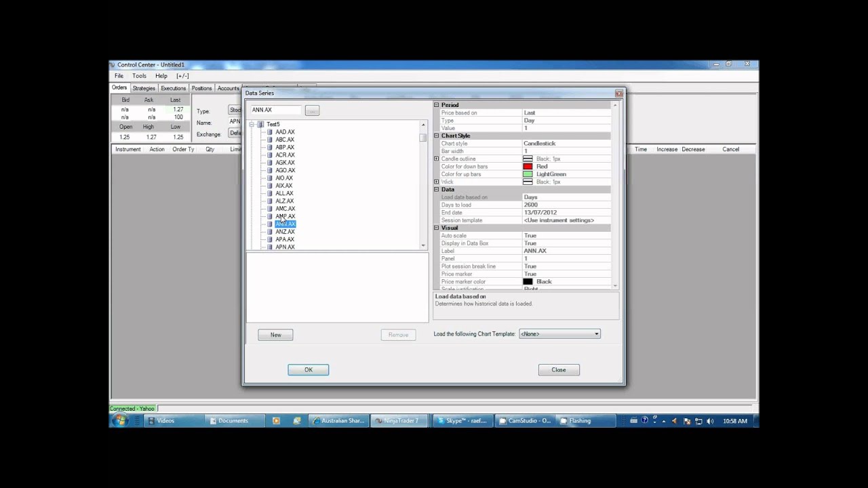Switch to the Strategies tab
This screenshot has width=868, height=488.
click(144, 88)
